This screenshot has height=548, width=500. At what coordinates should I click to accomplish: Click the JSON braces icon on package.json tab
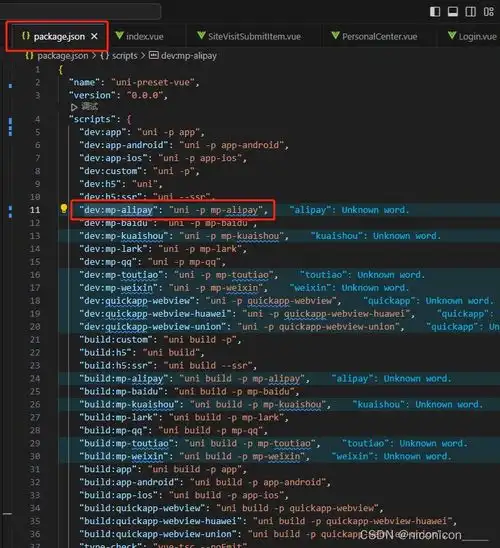tap(26, 36)
